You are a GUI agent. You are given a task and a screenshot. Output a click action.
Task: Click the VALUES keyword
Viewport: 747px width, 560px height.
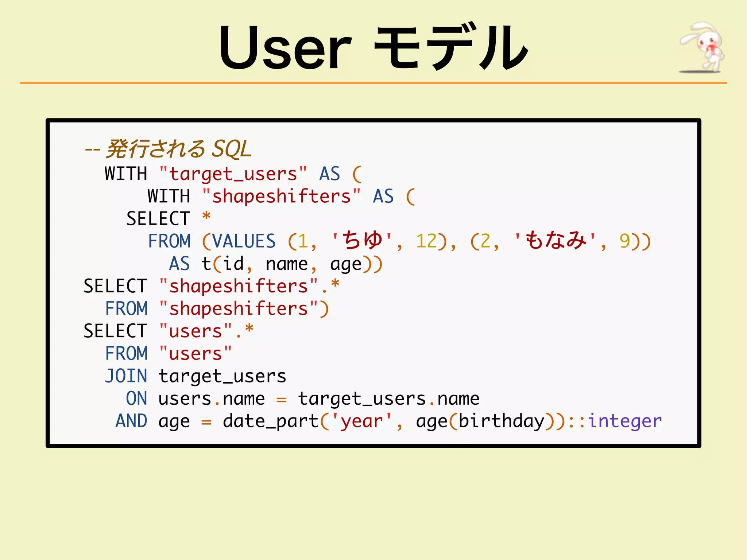(244, 241)
